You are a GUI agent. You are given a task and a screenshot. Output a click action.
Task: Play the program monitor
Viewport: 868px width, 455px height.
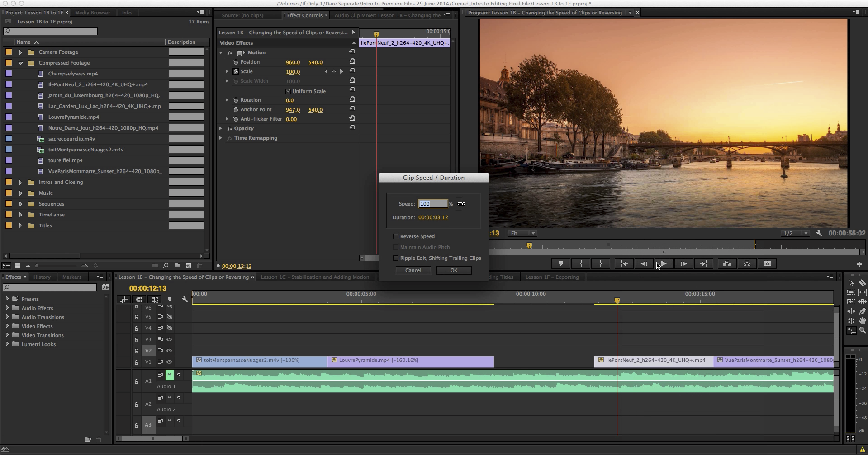click(x=664, y=264)
